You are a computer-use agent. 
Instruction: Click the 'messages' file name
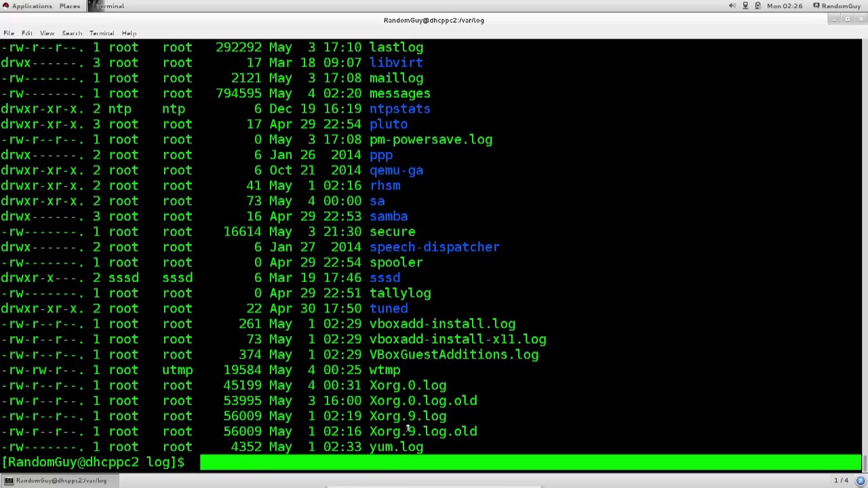point(399,94)
